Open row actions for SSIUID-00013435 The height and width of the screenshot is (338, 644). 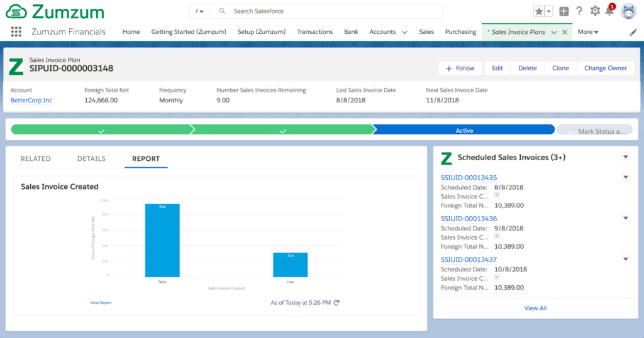[x=626, y=178]
